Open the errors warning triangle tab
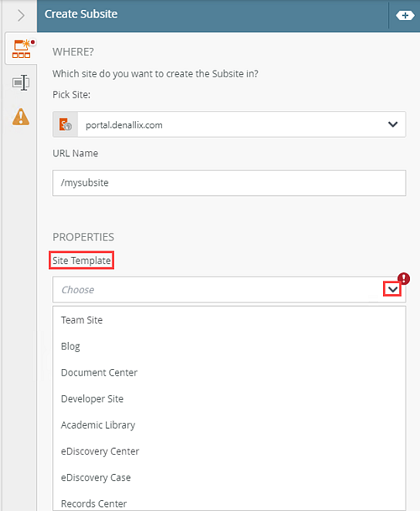Image resolution: width=420 pixels, height=511 pixels. tap(21, 117)
